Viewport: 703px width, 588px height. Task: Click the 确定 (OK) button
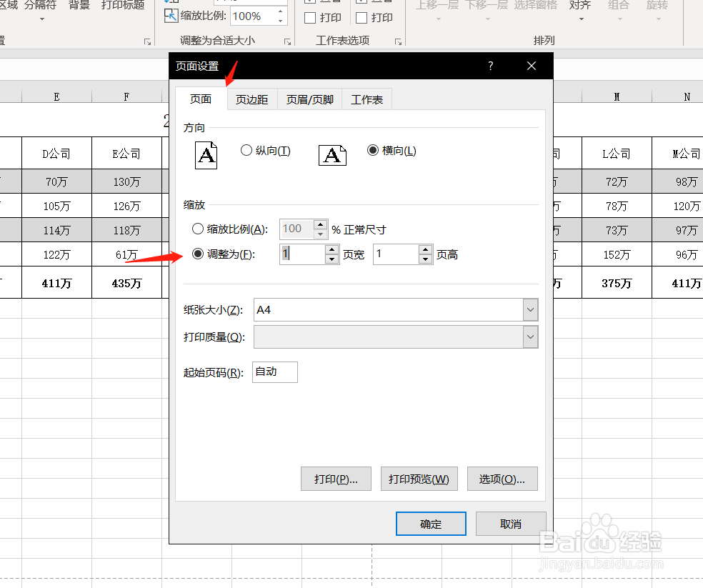tap(431, 524)
